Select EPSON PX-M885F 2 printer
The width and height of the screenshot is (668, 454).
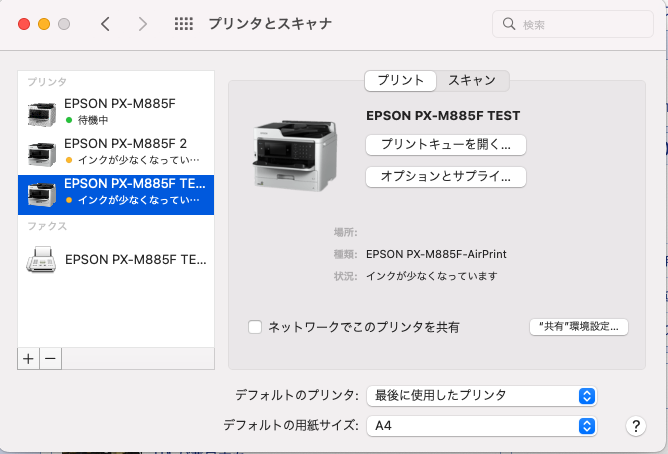click(116, 152)
